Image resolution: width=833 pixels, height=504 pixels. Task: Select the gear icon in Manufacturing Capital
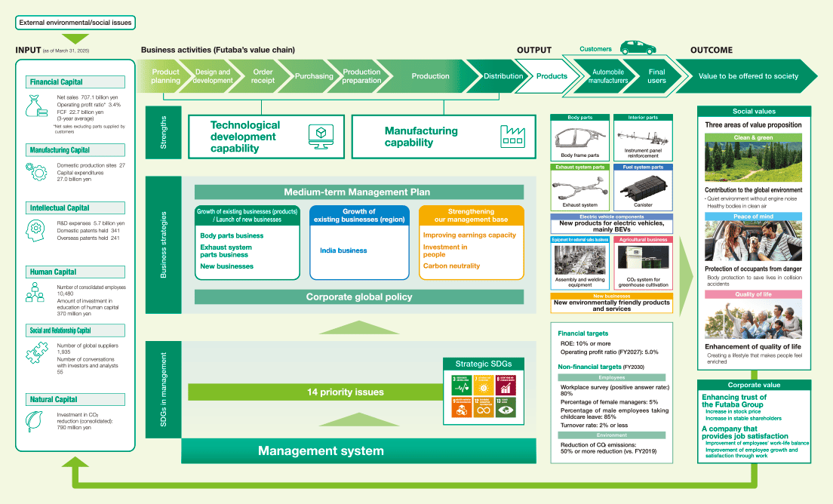pyautogui.click(x=35, y=172)
